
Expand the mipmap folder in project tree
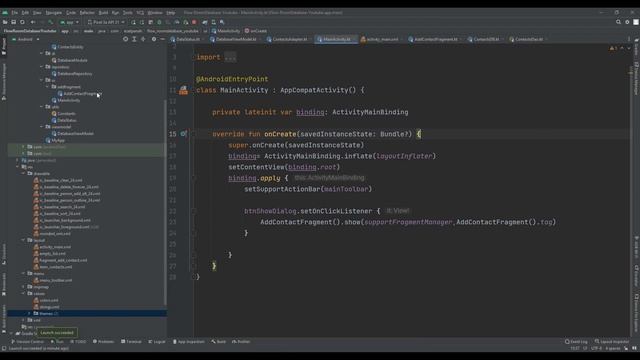point(24,287)
